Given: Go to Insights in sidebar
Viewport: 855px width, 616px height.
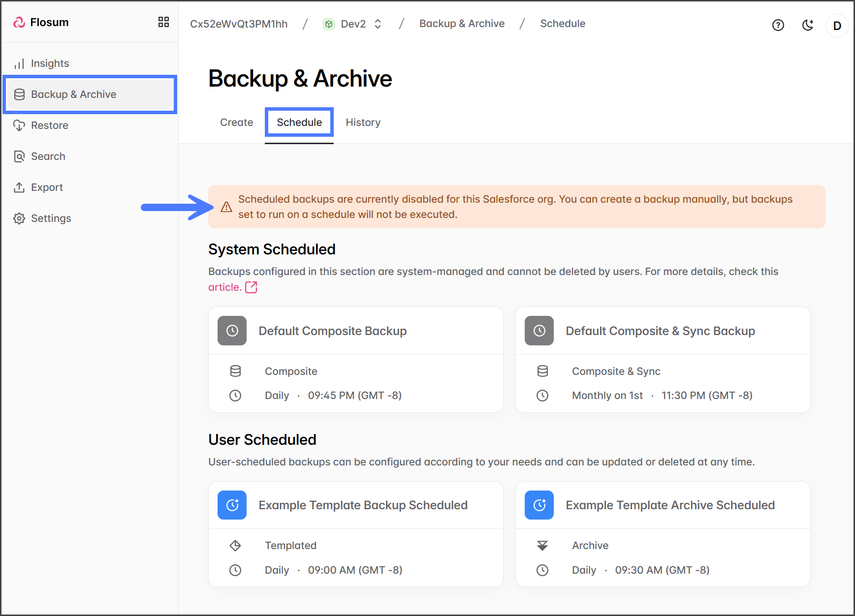Looking at the screenshot, I should [x=50, y=63].
